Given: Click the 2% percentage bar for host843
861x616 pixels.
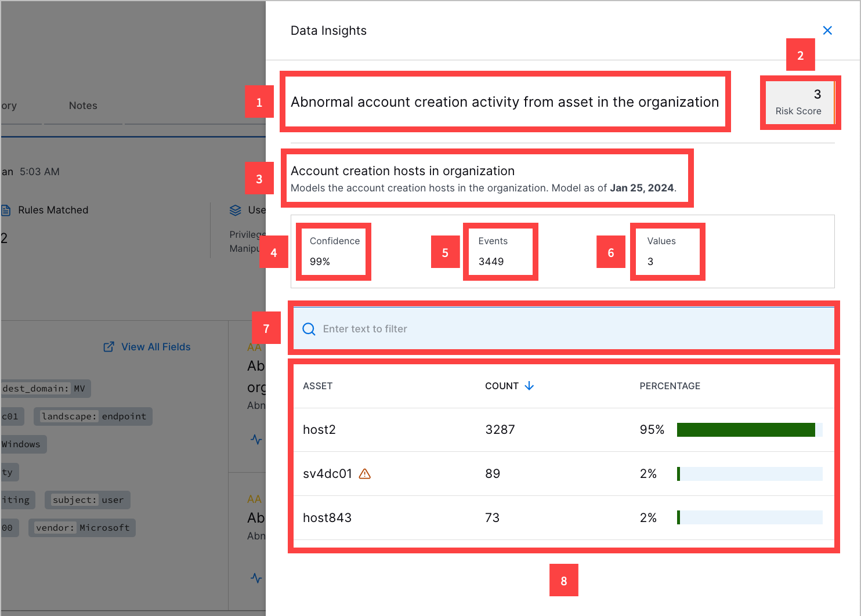Looking at the screenshot, I should tap(750, 517).
